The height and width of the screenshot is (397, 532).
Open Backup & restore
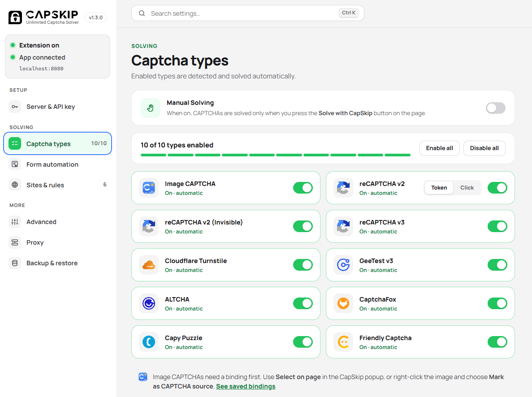pos(58,263)
